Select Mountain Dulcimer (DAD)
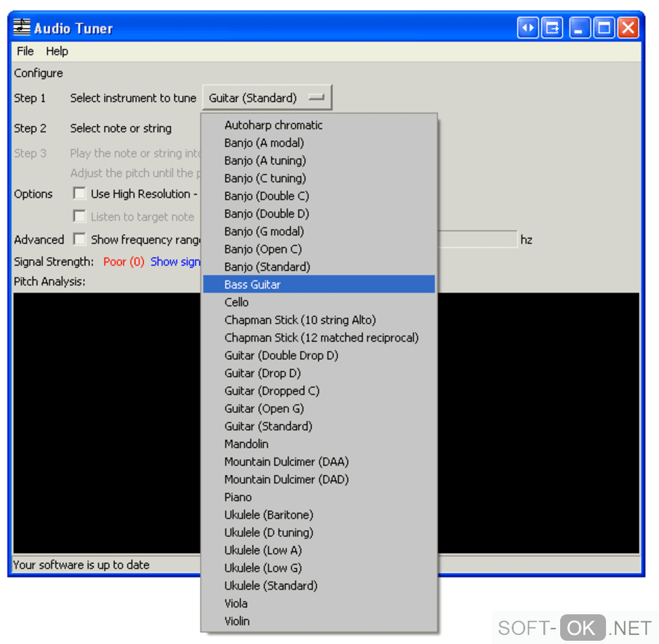Image resolution: width=659 pixels, height=644 pixels. coord(319,479)
